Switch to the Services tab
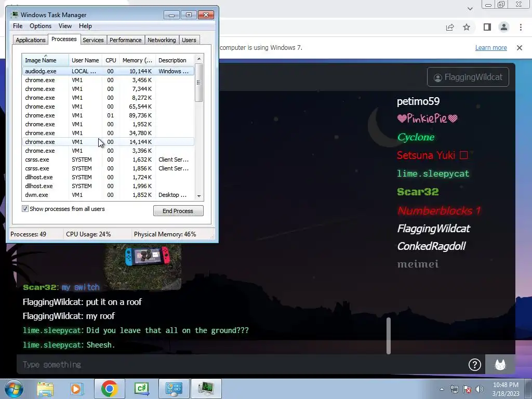 click(x=93, y=40)
